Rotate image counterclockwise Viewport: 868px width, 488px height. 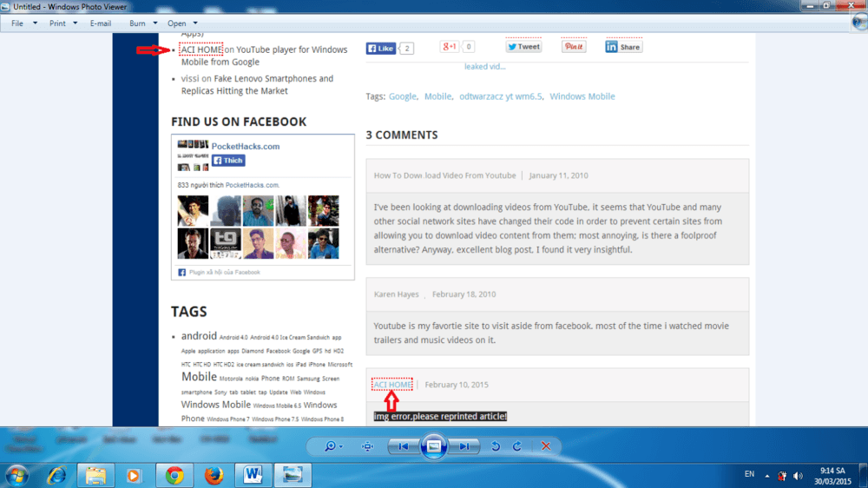[496, 446]
